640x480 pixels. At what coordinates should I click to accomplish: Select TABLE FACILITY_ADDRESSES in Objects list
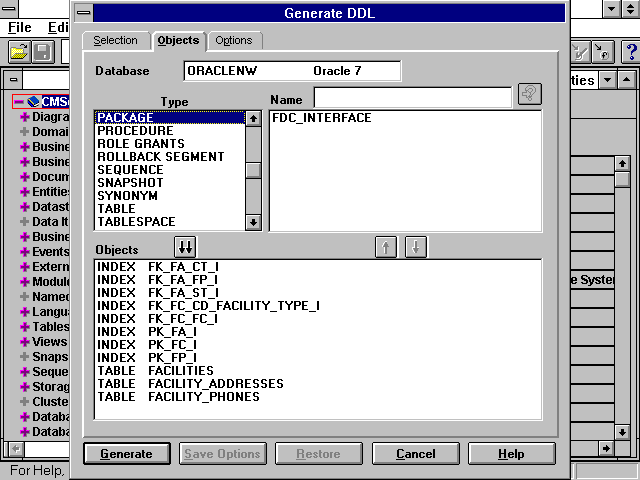(190, 384)
